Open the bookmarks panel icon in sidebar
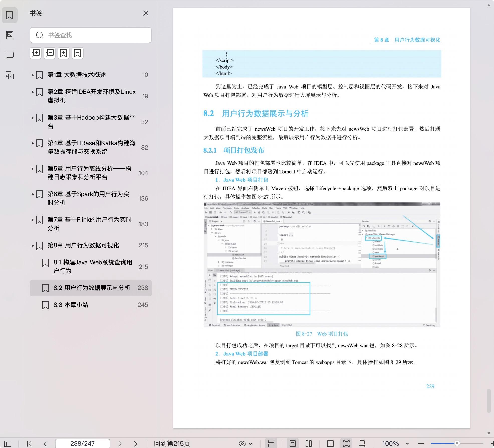 tap(9, 15)
